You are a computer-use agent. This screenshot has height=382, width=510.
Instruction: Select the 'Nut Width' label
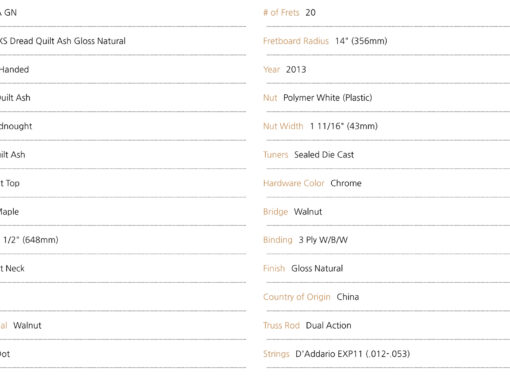[283, 126]
